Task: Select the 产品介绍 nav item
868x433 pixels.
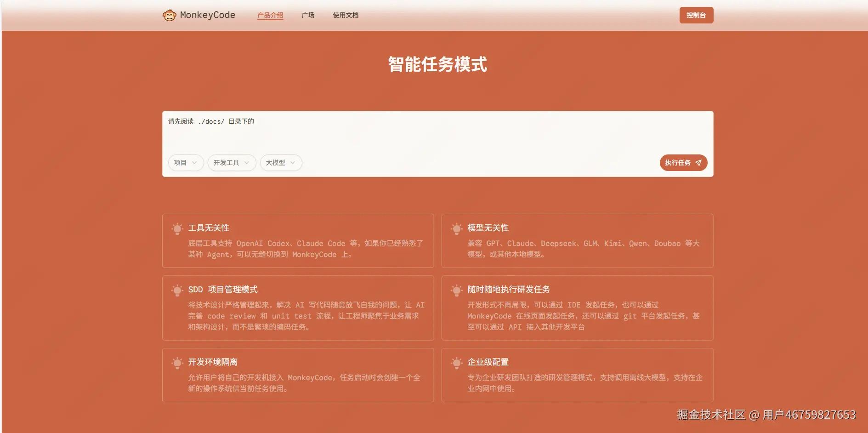Action: coord(270,15)
